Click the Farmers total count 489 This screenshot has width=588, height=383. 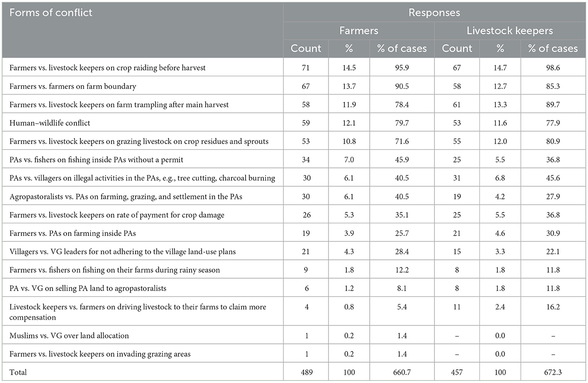[x=306, y=372]
